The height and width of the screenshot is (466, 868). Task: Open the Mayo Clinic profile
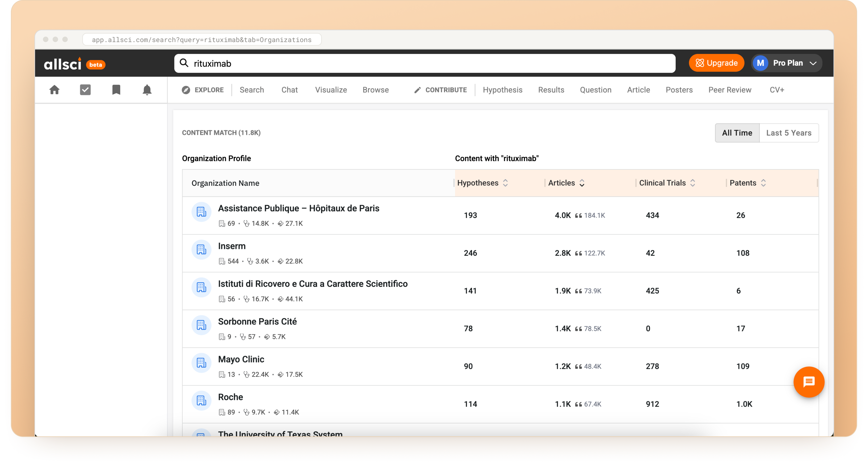tap(241, 359)
